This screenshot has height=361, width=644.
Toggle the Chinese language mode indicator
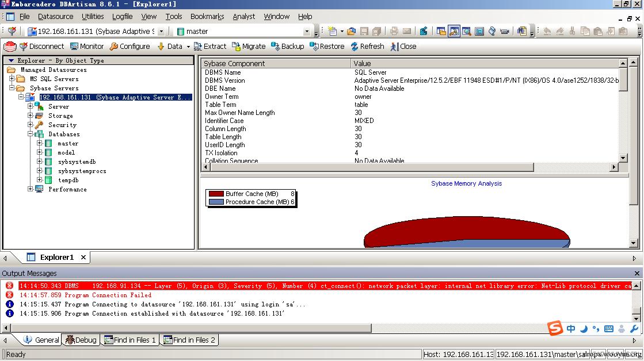pos(571,329)
